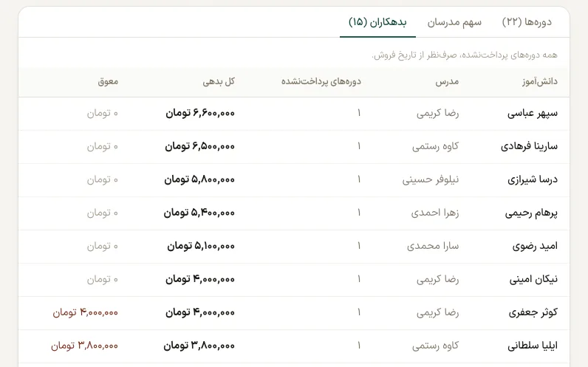This screenshot has width=588, height=367.
Task: Switch to the دوره‌ها (۲۲) tab
Action: [x=527, y=22]
